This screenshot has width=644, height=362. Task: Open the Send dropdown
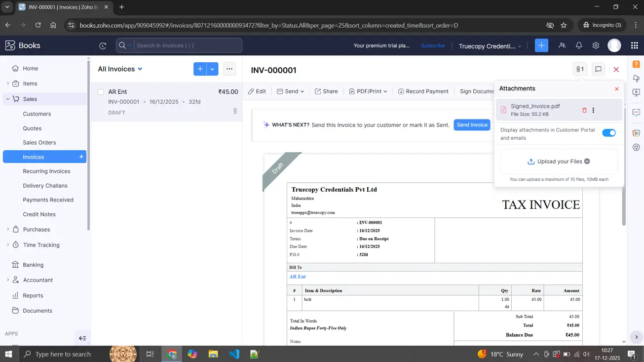(290, 91)
